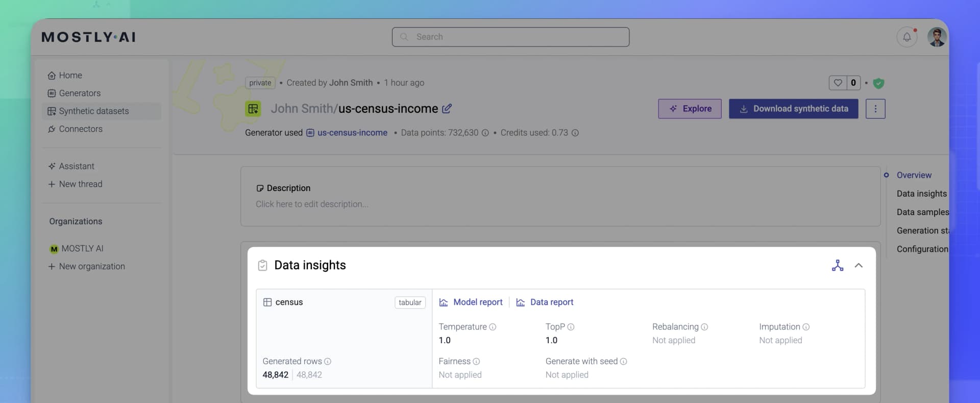Jump to Configuration section

click(922, 249)
